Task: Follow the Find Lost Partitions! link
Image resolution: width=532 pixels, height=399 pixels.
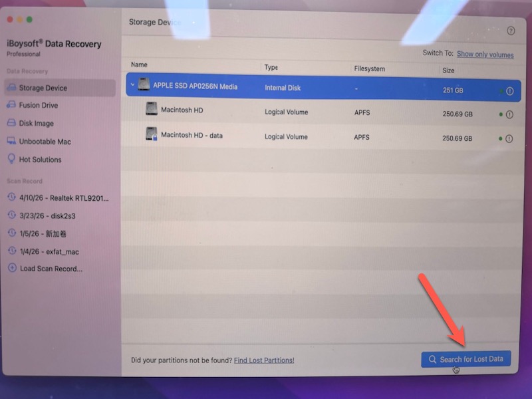Action: [x=264, y=360]
